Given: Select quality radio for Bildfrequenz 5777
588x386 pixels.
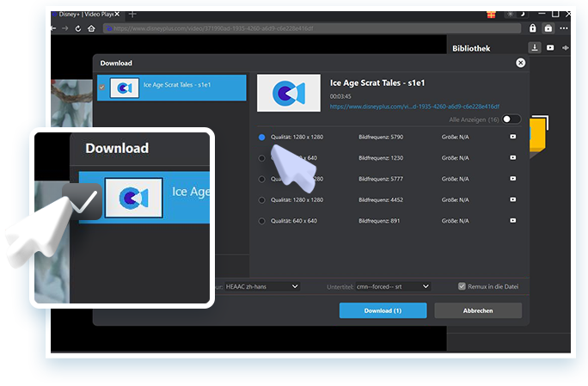Looking at the screenshot, I should (x=261, y=180).
